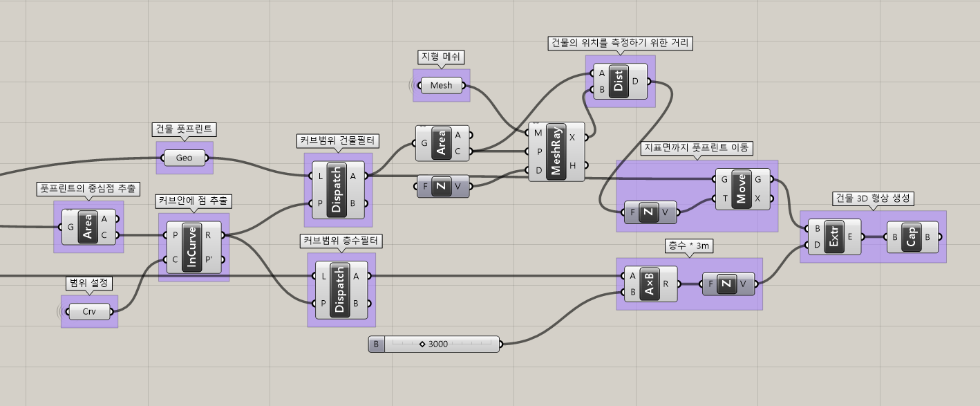Click the Dist component icon
The width and height of the screenshot is (980, 406).
click(619, 83)
